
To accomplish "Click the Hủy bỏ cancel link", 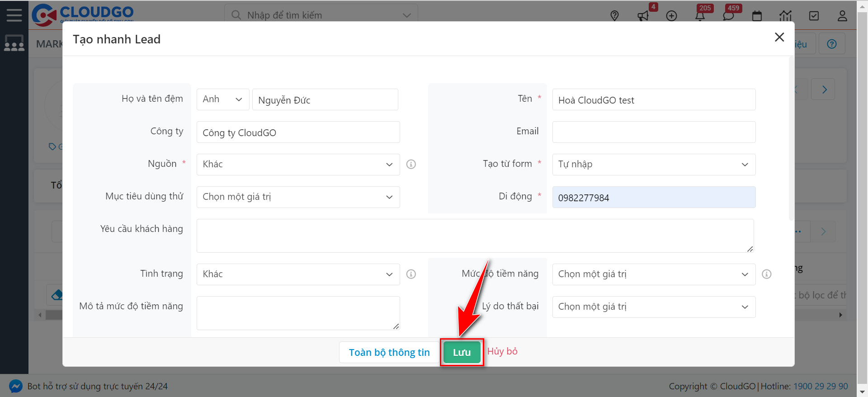I will point(502,351).
